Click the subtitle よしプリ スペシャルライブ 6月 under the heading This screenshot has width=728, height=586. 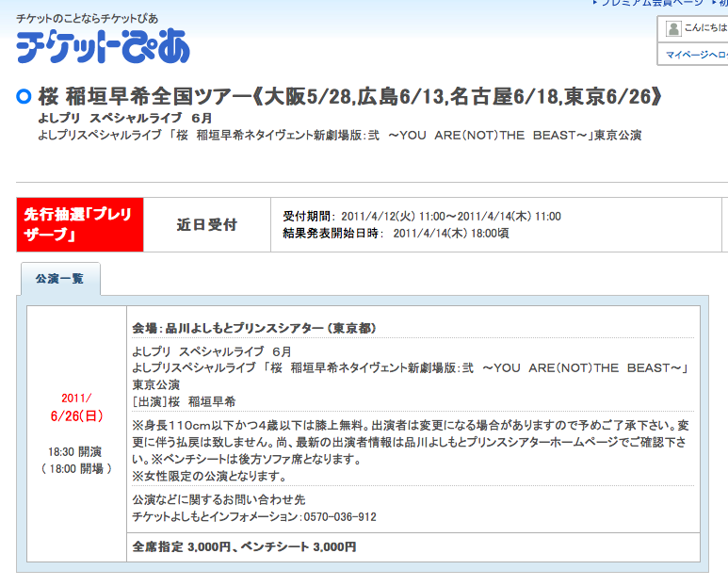click(x=125, y=118)
